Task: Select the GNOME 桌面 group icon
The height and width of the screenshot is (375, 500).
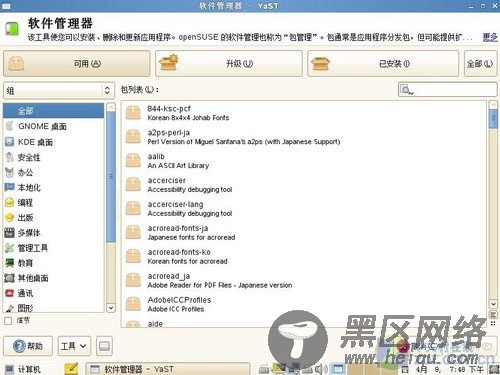Action: tap(9, 126)
